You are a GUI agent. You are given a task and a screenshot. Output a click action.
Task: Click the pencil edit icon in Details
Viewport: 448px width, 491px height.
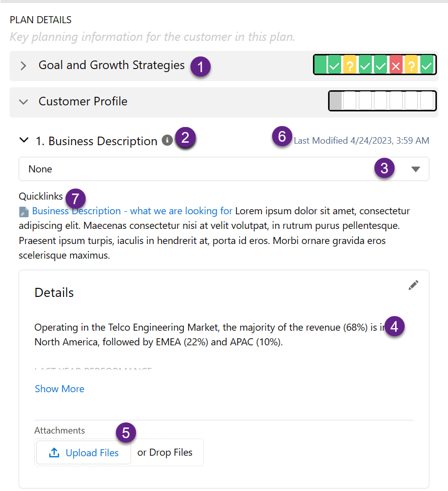point(413,285)
